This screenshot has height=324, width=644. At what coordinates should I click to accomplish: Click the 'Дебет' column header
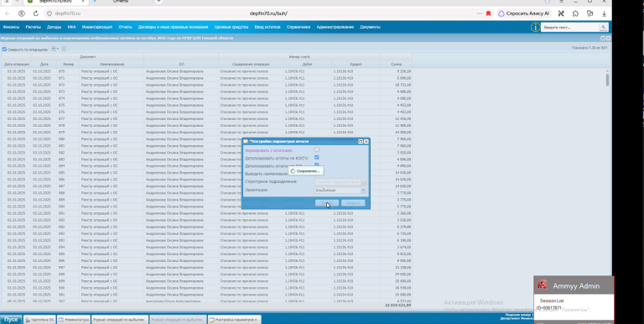307,64
